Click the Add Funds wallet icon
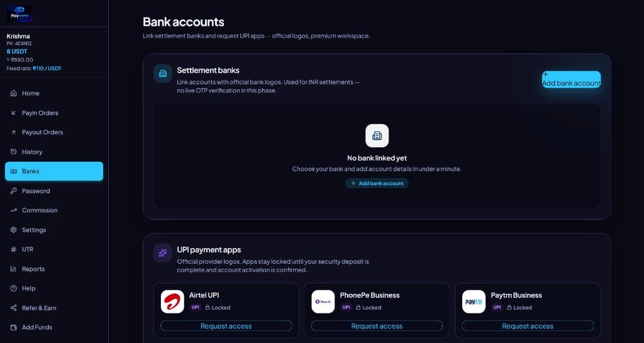 point(14,327)
